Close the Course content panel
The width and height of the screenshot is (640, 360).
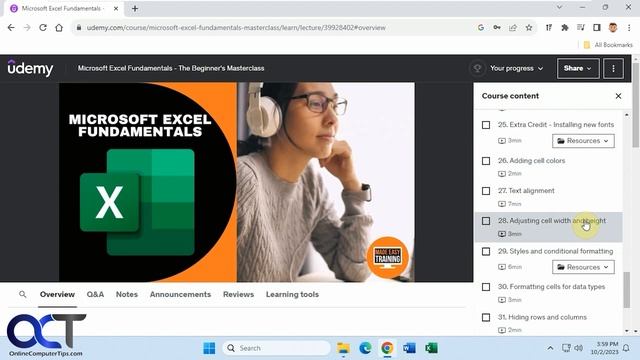click(618, 96)
